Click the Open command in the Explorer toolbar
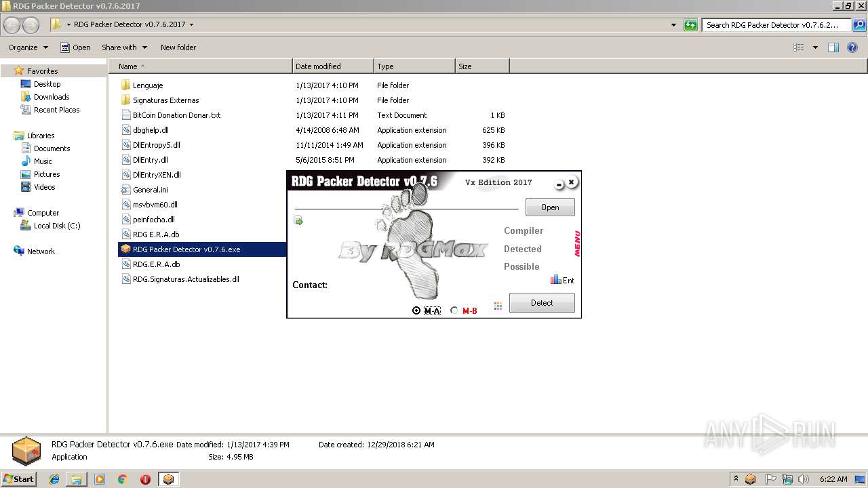This screenshot has width=868, height=488. click(75, 47)
